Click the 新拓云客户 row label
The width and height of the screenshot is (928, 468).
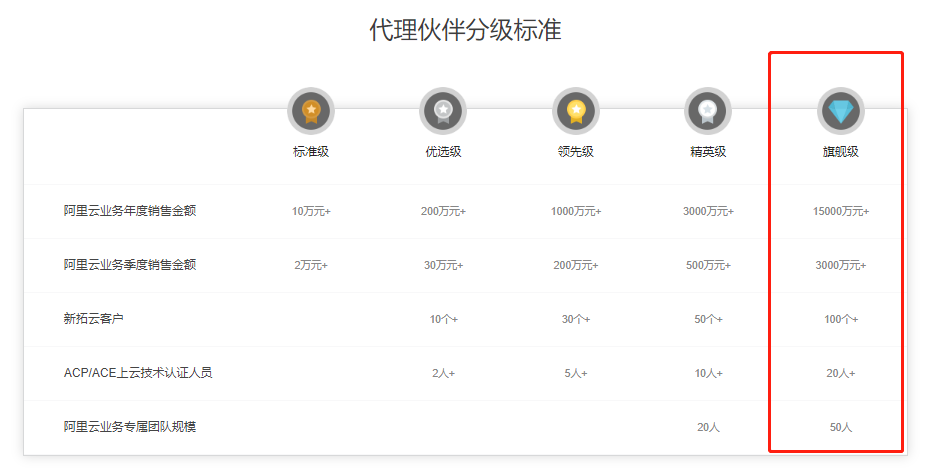pos(94,318)
